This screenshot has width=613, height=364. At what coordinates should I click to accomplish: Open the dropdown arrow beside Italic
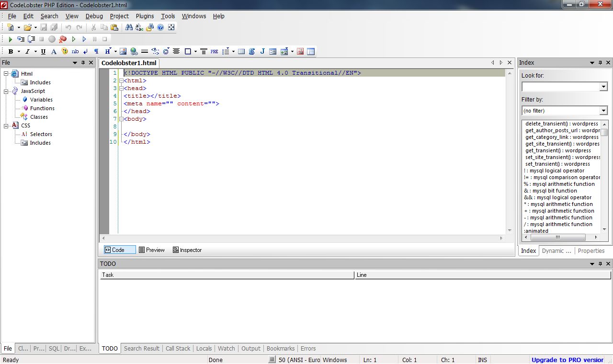(35, 51)
